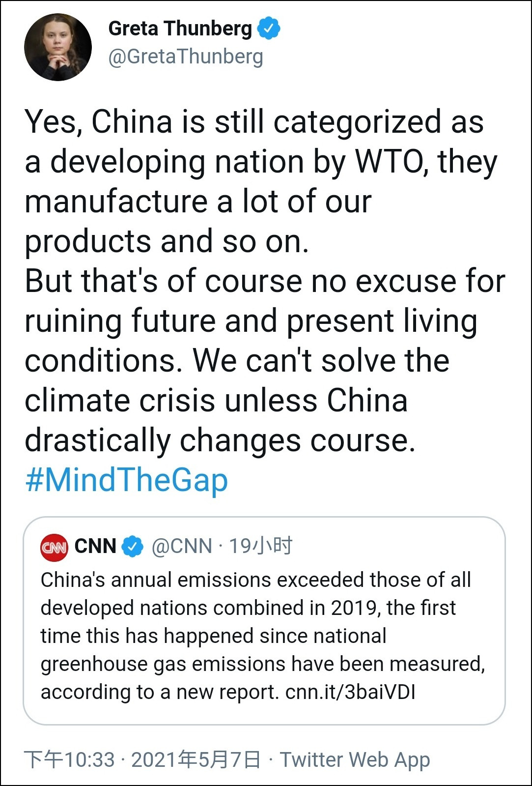
Task: Open the @CNN handle in quoted tweet
Action: coord(182,546)
